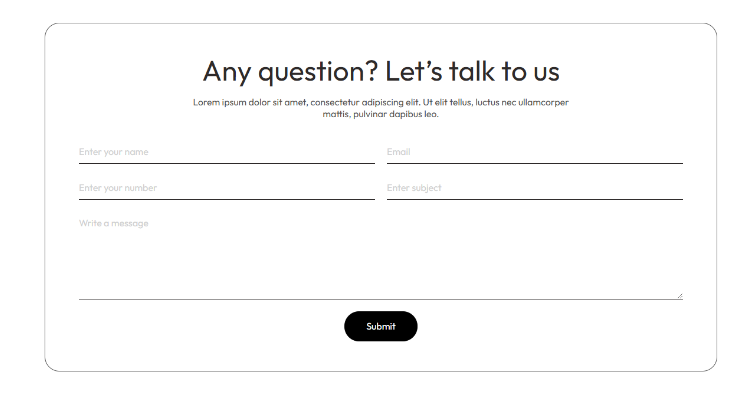Click the word "Submit" on the button
The height and width of the screenshot is (403, 755).
pos(381,326)
